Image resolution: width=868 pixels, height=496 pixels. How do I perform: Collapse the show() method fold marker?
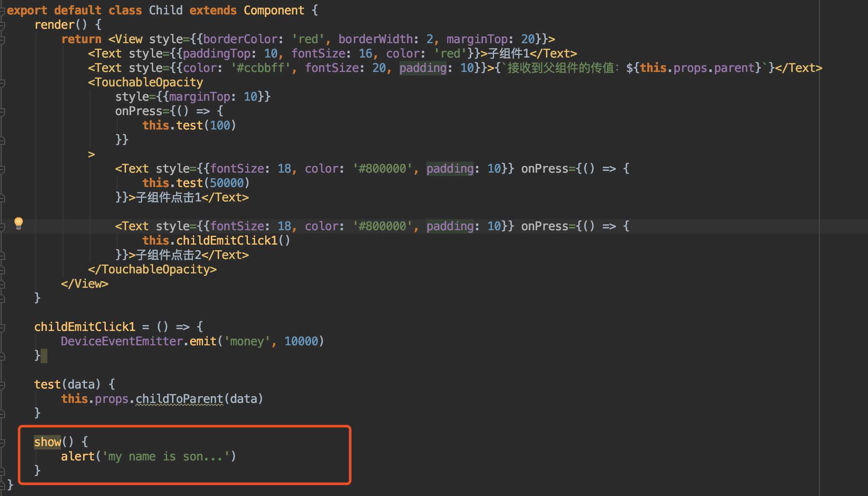[x=2, y=442]
